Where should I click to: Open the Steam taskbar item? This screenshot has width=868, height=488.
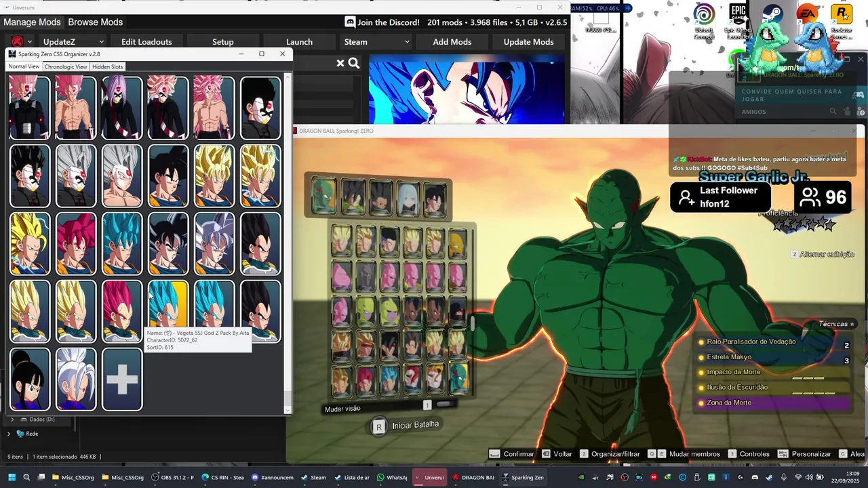(x=313, y=477)
